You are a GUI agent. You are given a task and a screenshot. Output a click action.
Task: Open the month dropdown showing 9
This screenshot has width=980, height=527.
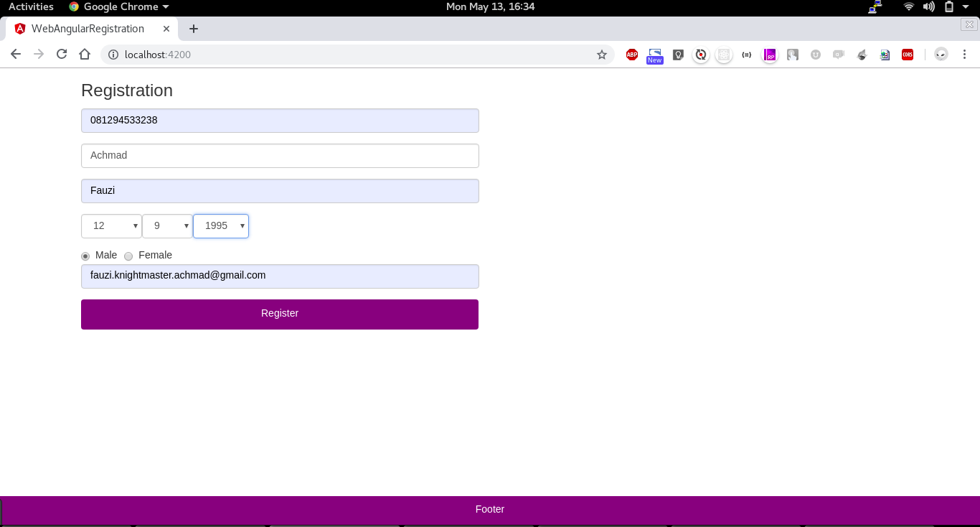(x=167, y=226)
